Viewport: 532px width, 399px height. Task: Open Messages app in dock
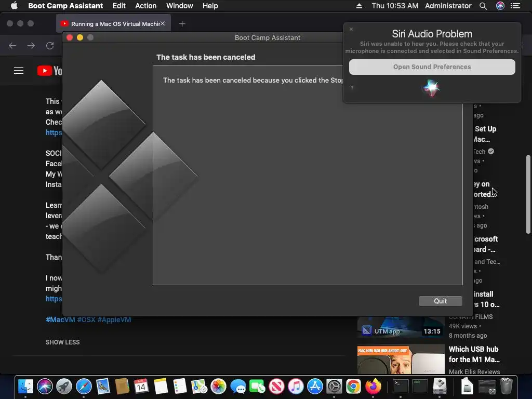pos(238,386)
